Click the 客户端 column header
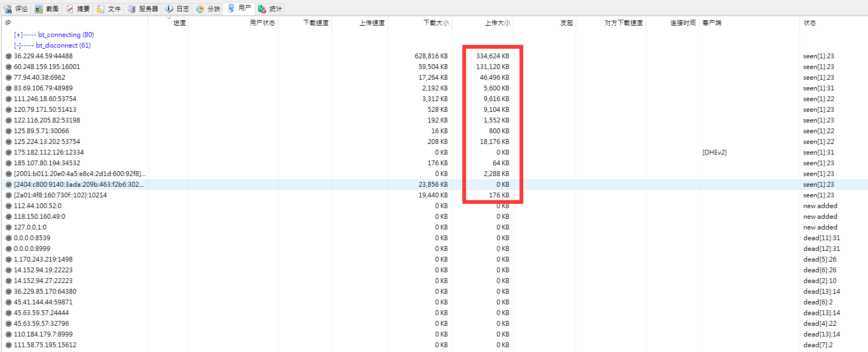Viewport: 868px width, 352px height. click(x=712, y=23)
